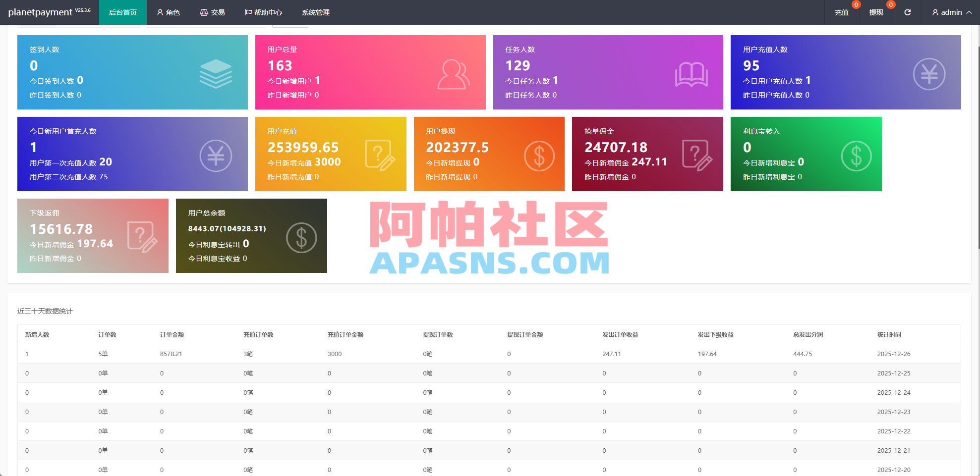The height and width of the screenshot is (476, 980).
Task: Click the 2025-12-26 date cell
Action: click(x=894, y=354)
